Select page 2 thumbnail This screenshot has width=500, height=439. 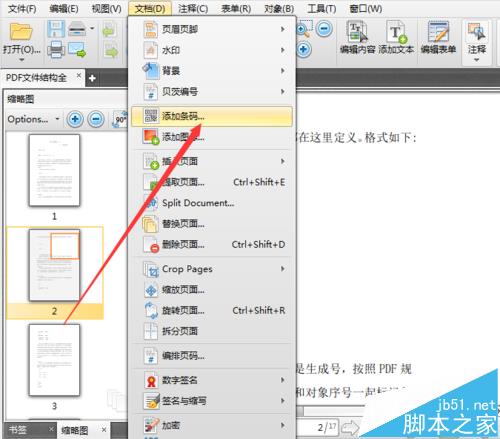click(54, 265)
